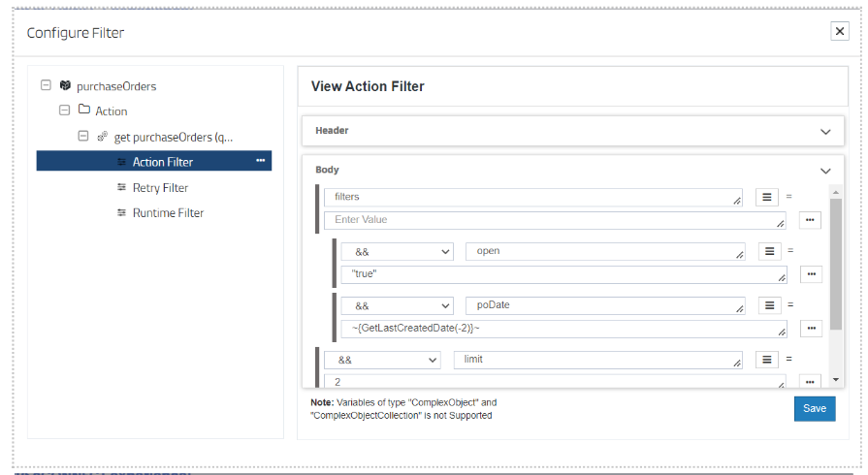Click the View Action Filter heading
This screenshot has width=868, height=475.
coord(368,86)
